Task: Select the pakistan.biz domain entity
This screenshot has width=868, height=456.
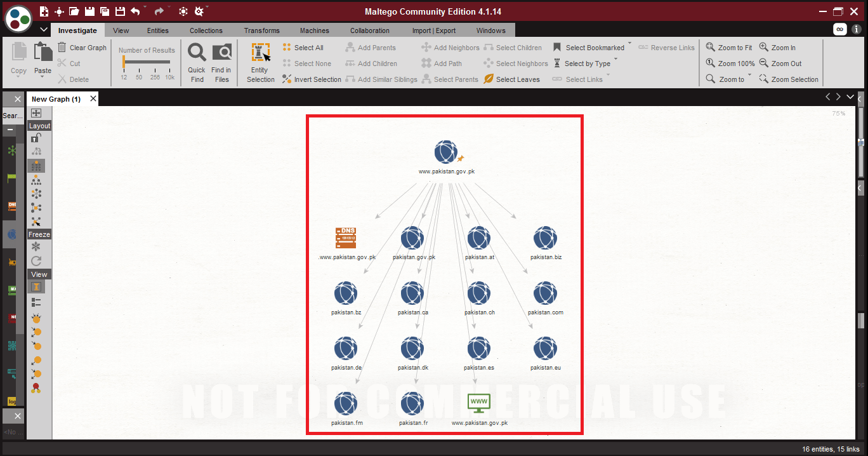Action: click(x=546, y=238)
